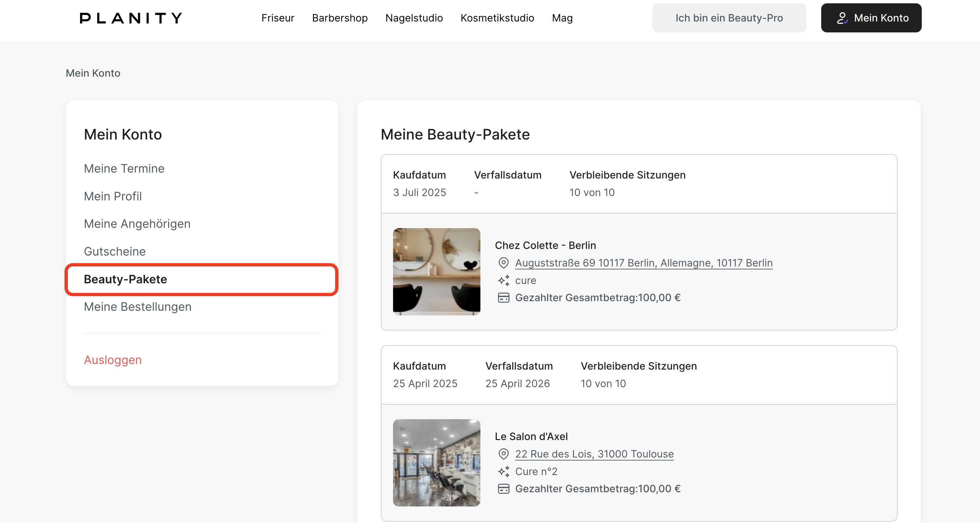Select Meine Termine in sidebar

(124, 168)
